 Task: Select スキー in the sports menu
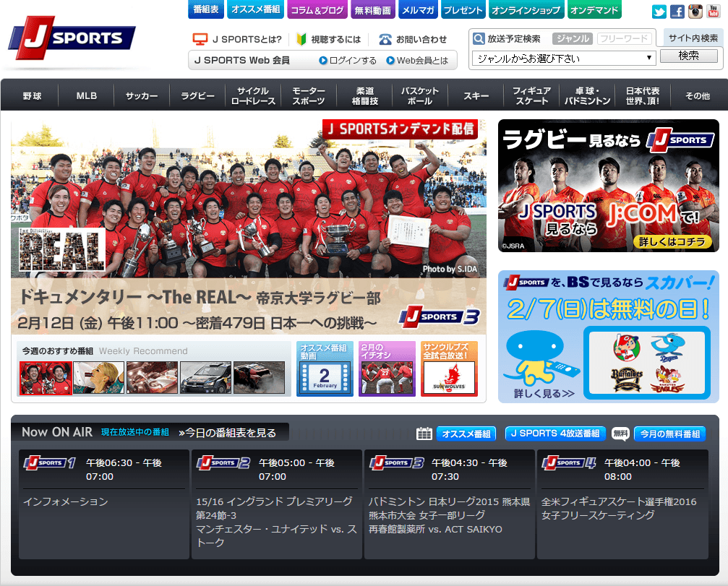pyautogui.click(x=476, y=95)
